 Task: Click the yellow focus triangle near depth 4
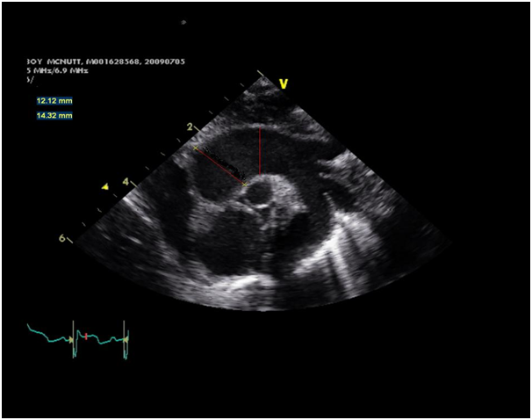point(106,186)
